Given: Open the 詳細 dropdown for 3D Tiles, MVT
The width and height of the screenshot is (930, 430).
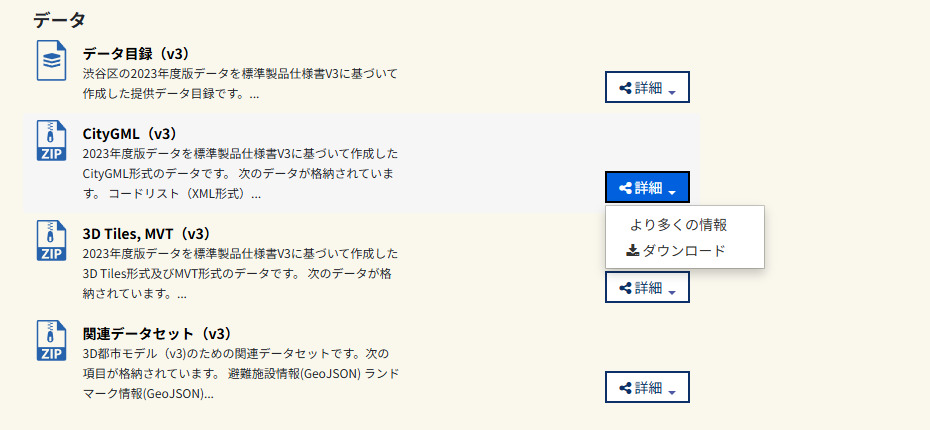Looking at the screenshot, I should (647, 287).
